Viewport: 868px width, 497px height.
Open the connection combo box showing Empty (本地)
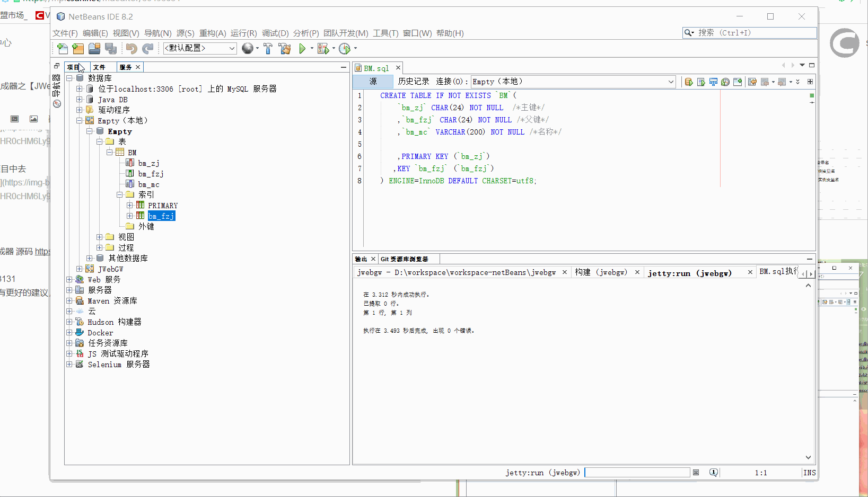click(573, 82)
